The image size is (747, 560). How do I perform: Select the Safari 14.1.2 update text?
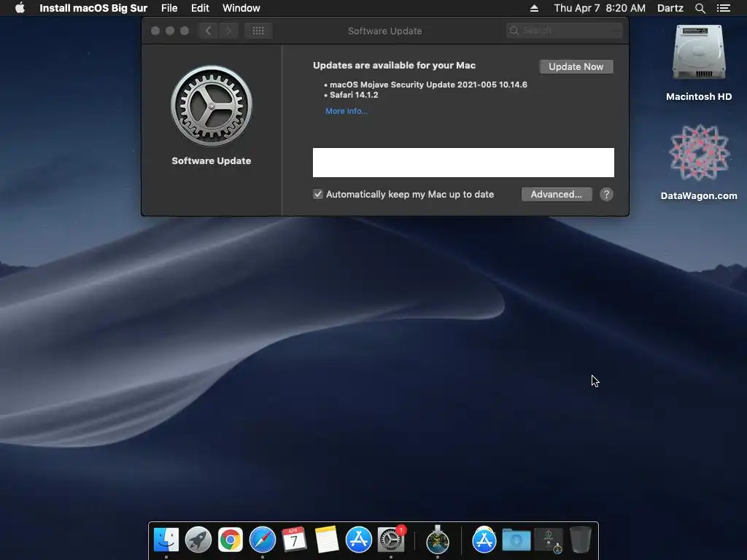[x=354, y=95]
